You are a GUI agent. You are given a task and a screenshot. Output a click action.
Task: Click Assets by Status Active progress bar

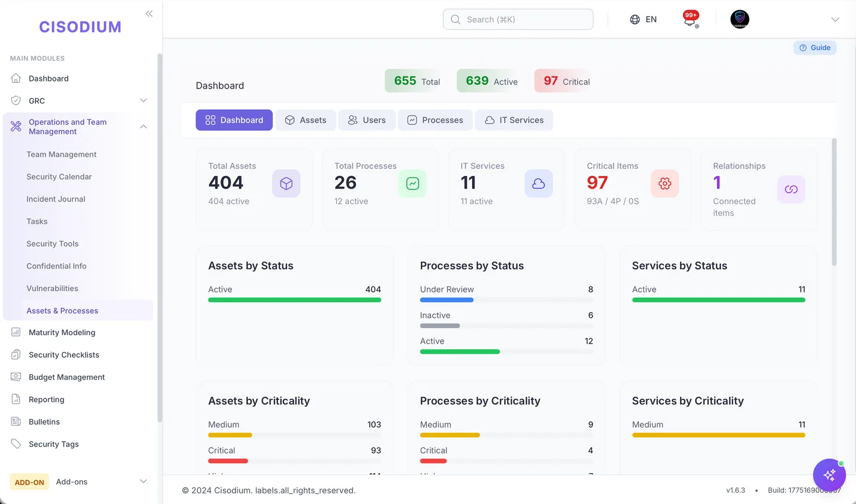[295, 300]
